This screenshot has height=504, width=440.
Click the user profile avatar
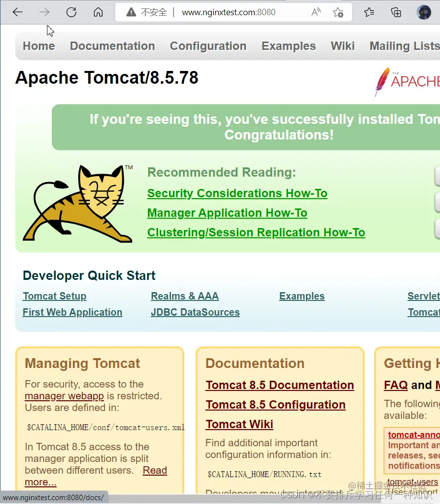[x=423, y=12]
